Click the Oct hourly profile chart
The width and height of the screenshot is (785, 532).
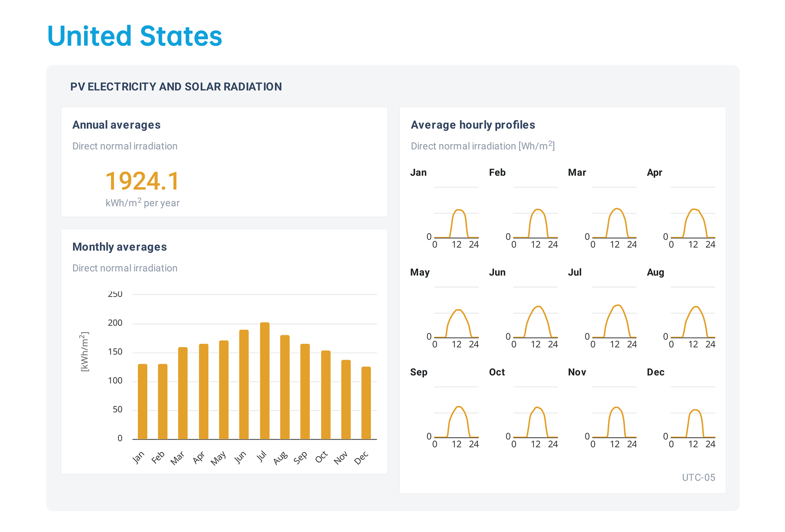pos(535,416)
